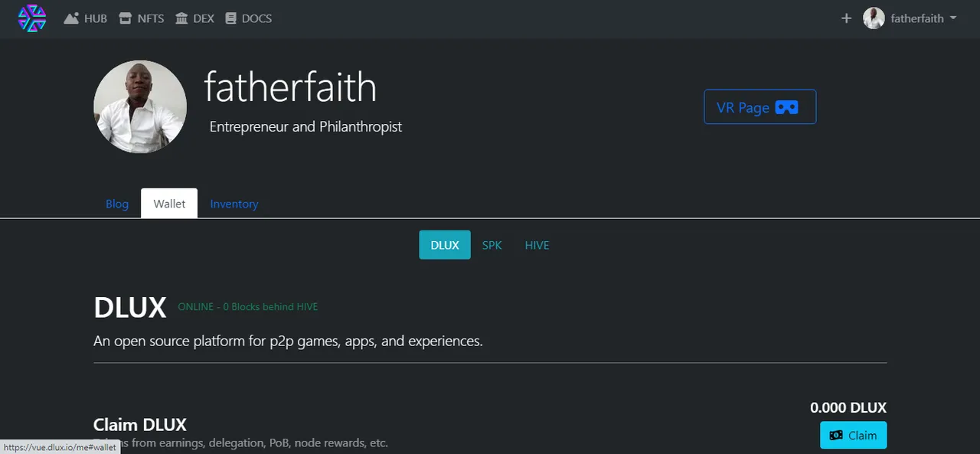
Task: Click the 'Entrepreneur and Philanthropist' bio text
Action: 305,126
